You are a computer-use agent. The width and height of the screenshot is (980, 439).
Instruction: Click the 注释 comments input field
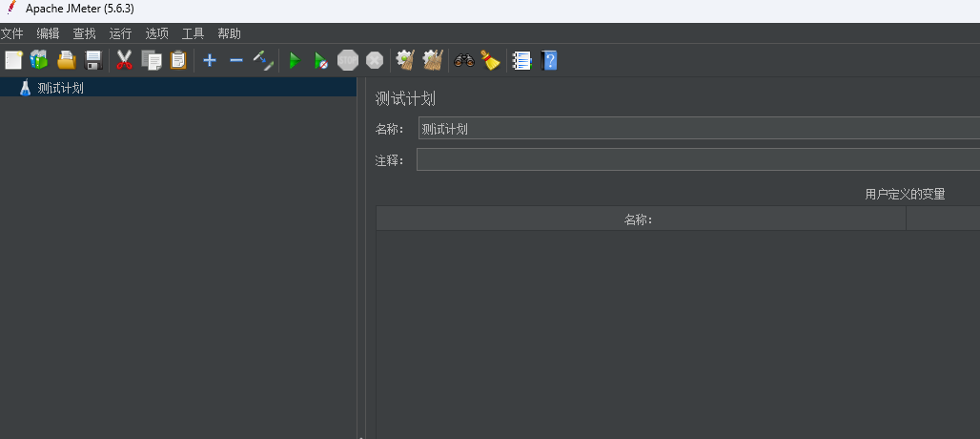pyautogui.click(x=698, y=160)
